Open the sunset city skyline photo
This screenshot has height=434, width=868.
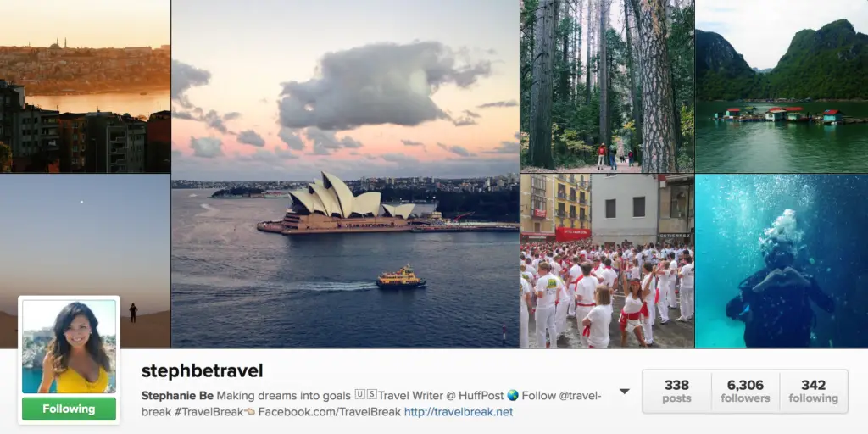point(85,86)
